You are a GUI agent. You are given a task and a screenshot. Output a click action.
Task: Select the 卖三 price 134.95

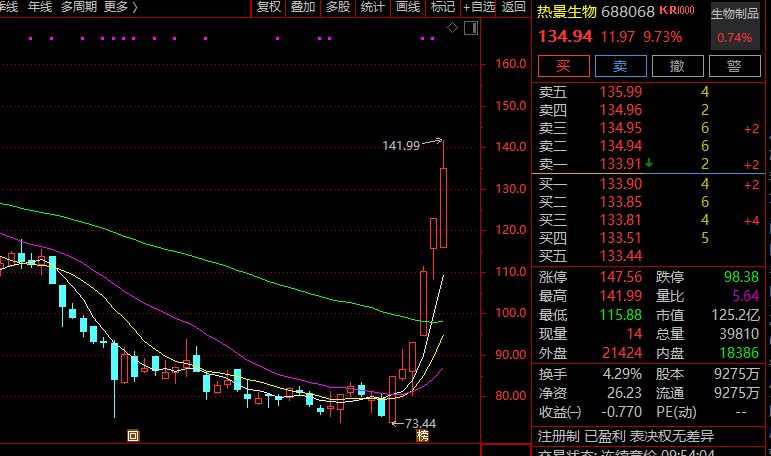(621, 128)
